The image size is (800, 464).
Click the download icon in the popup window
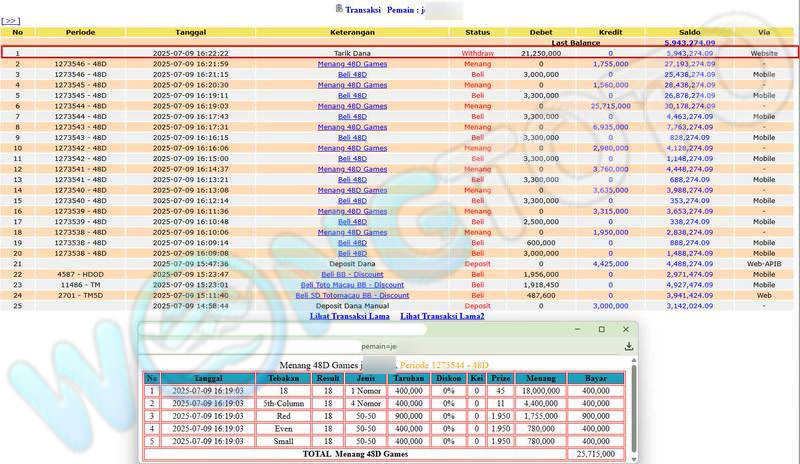[x=630, y=347]
